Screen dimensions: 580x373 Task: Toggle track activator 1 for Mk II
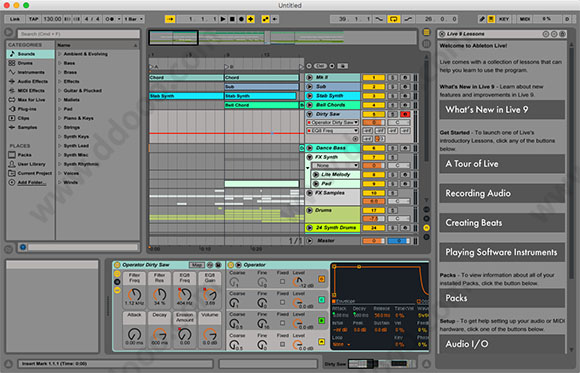click(x=374, y=78)
